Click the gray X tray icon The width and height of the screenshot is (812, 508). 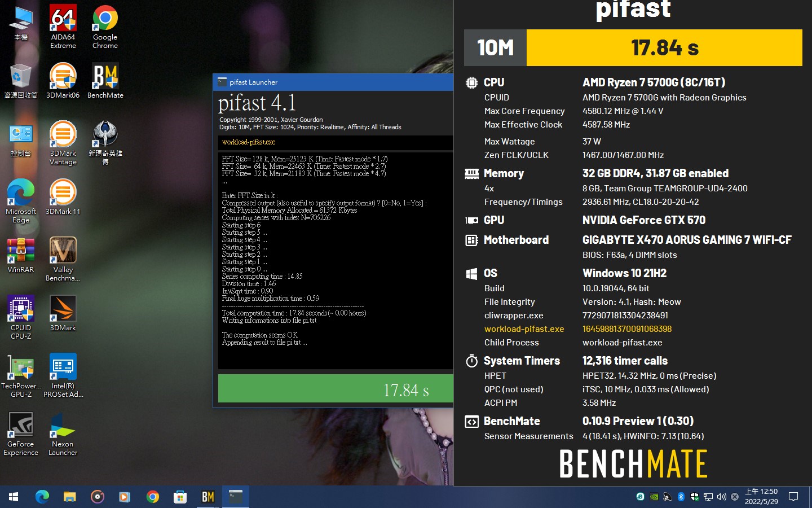coord(735,497)
